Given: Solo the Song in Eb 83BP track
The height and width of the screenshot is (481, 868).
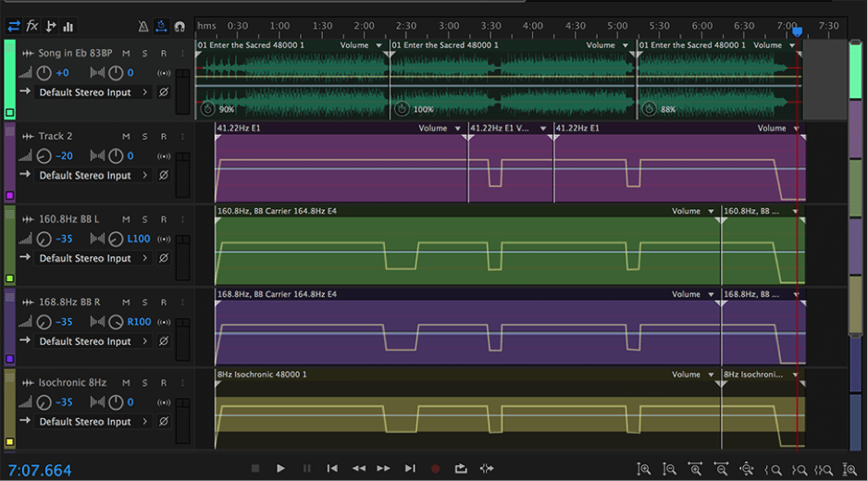Looking at the screenshot, I should (x=144, y=53).
